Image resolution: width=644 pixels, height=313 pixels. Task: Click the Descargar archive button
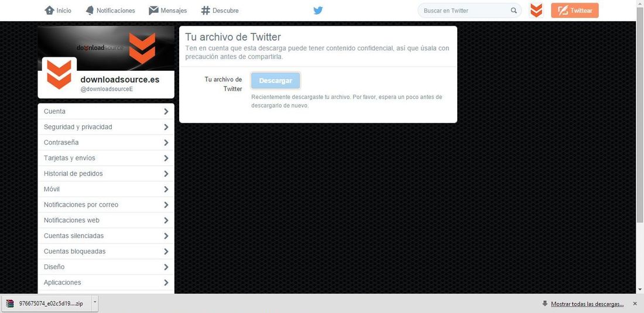[276, 80]
